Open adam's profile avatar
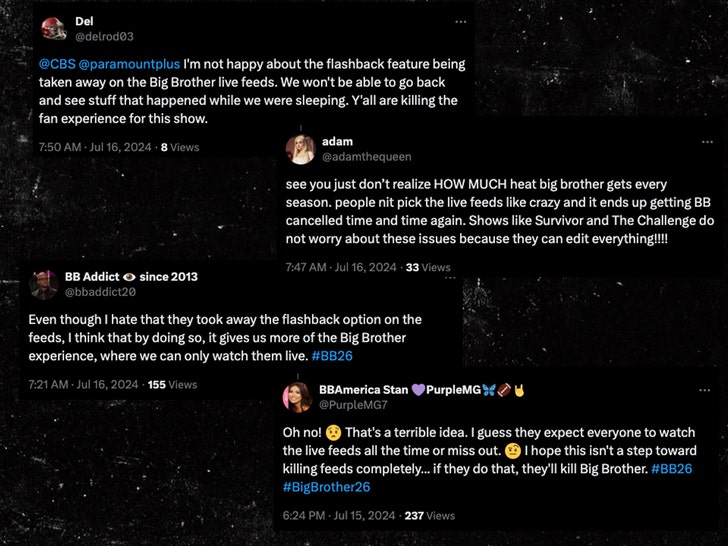Screen dimensions: 728x546 pyautogui.click(x=300, y=149)
